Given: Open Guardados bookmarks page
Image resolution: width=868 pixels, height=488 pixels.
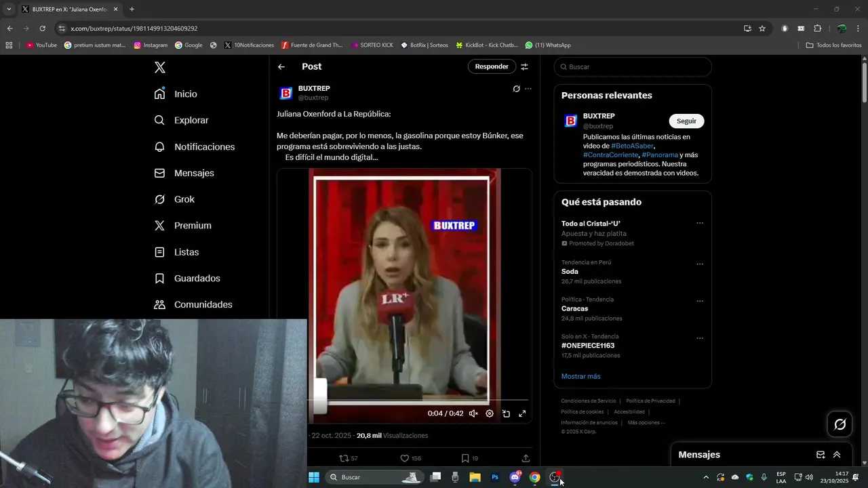Looking at the screenshot, I should click(x=187, y=278).
